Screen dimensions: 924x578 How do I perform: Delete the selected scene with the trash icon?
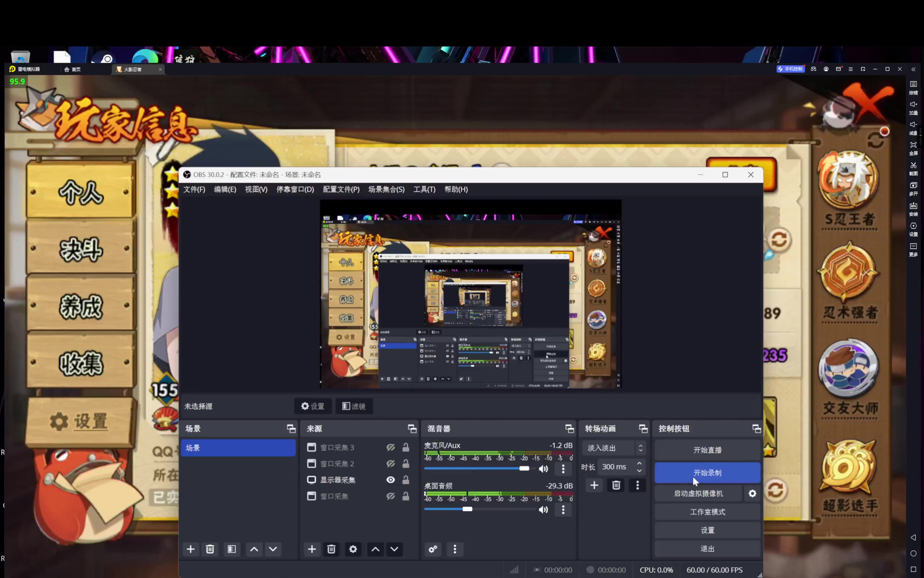click(210, 549)
